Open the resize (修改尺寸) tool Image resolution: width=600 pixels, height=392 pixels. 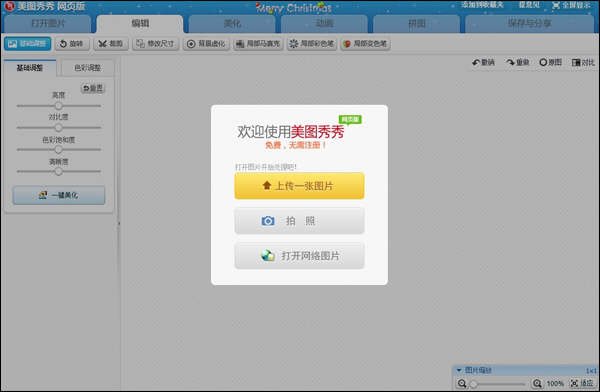point(155,44)
